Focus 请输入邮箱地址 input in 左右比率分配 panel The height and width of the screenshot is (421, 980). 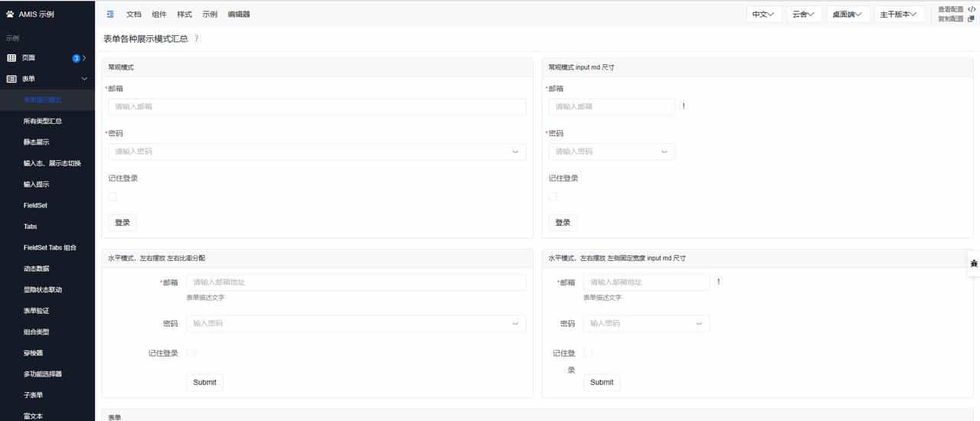pos(356,282)
